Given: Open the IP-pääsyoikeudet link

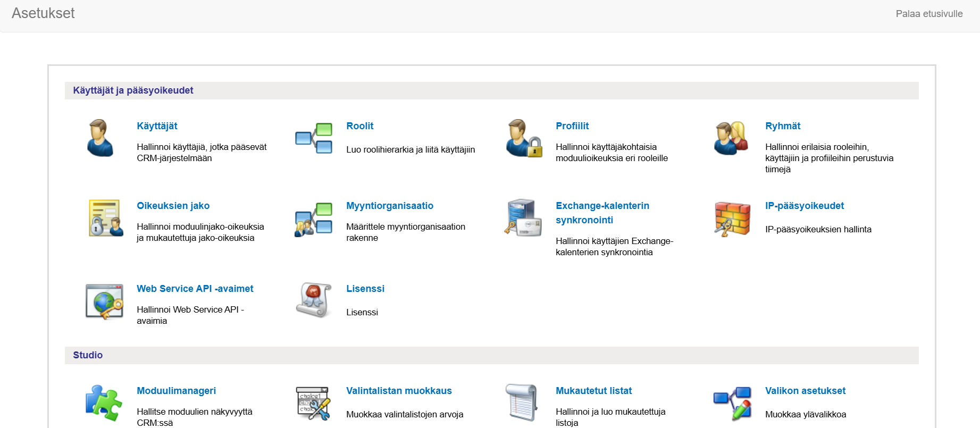Looking at the screenshot, I should click(805, 206).
